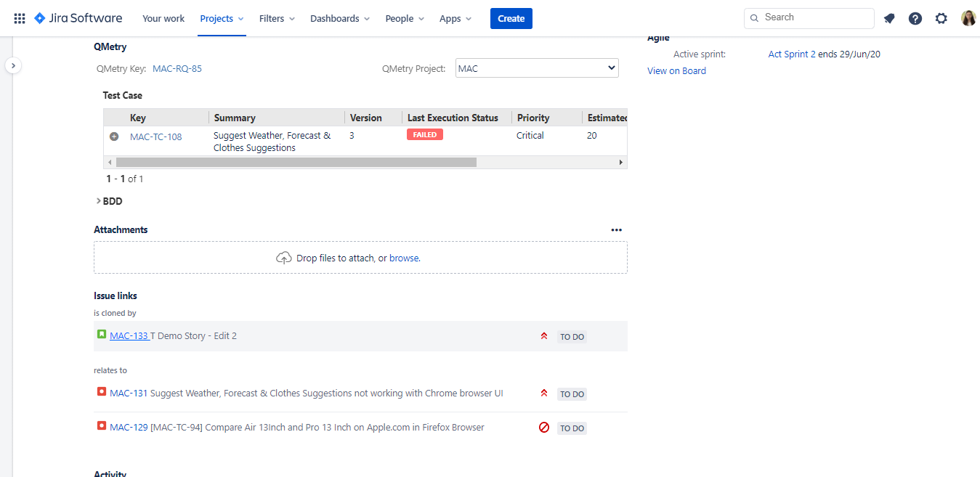
Task: Open test case MAC-TC-108 link
Action: (156, 136)
